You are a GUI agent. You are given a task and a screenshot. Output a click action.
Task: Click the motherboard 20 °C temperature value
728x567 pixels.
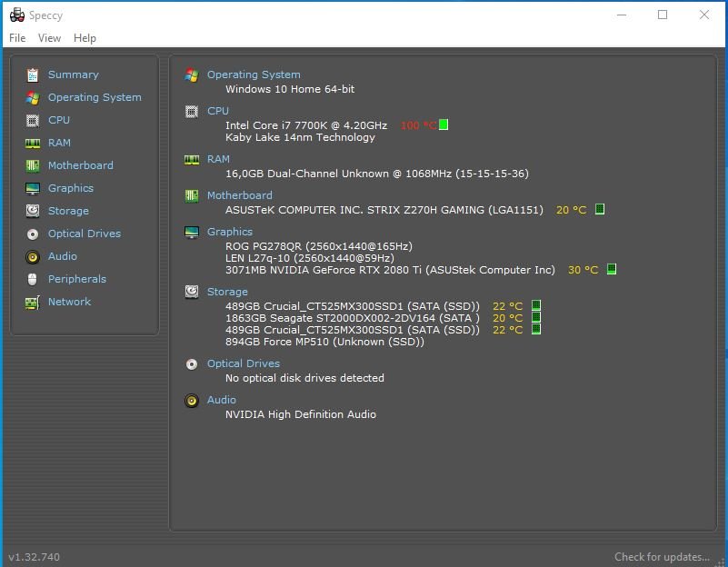coord(571,210)
